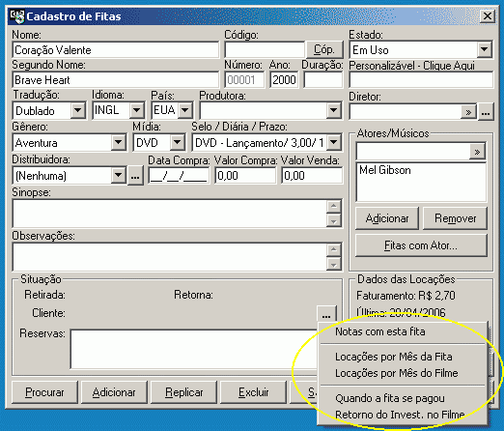Click the double-arrow button in Diretor field

coord(468,112)
